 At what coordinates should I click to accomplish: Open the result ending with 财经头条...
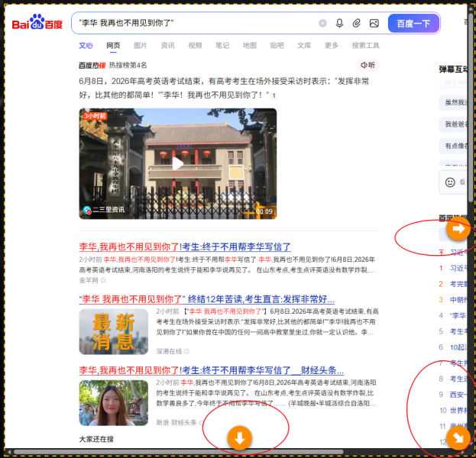coord(212,370)
